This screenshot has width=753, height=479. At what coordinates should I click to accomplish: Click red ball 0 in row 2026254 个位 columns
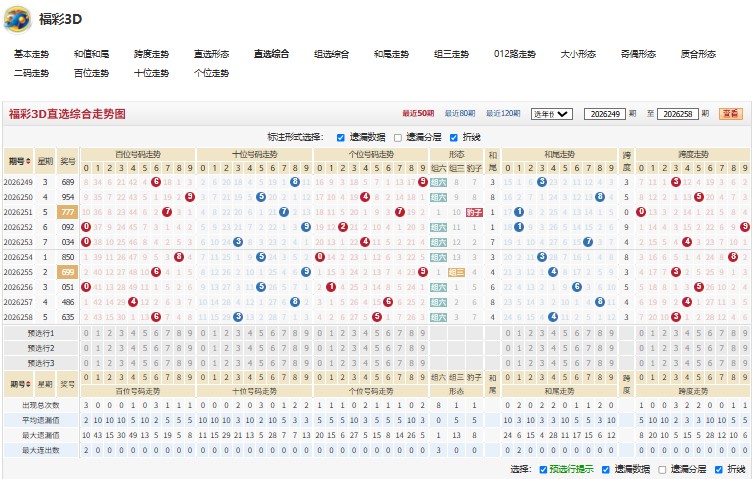coord(320,257)
